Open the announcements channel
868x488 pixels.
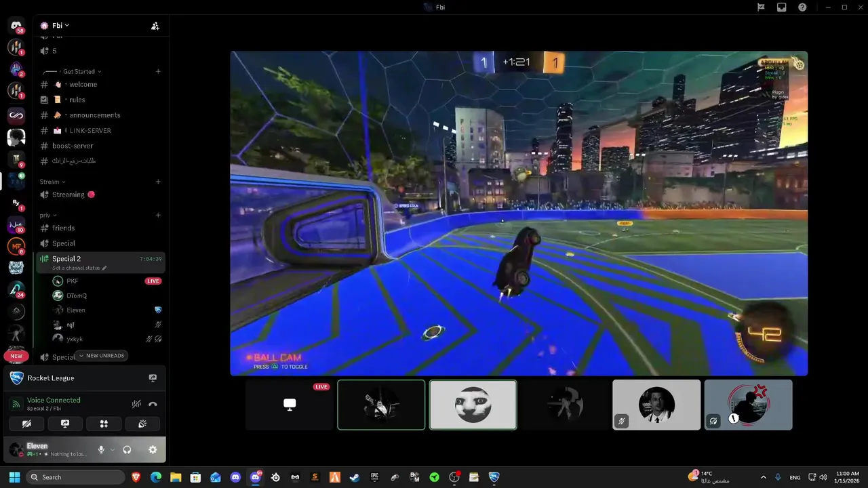100,115
